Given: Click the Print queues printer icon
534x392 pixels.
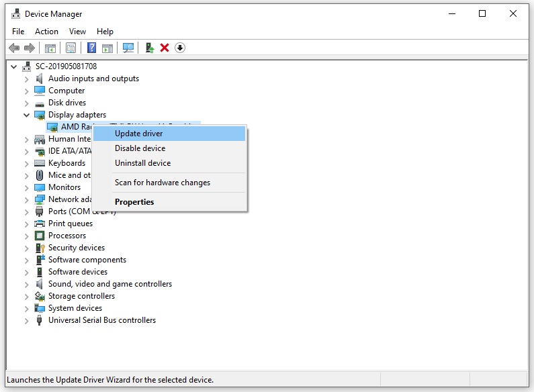Looking at the screenshot, I should pos(40,224).
